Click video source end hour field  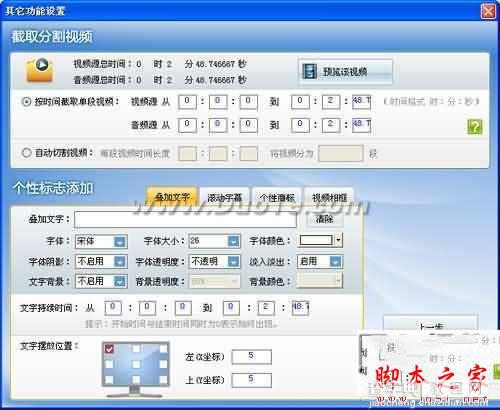[300, 102]
